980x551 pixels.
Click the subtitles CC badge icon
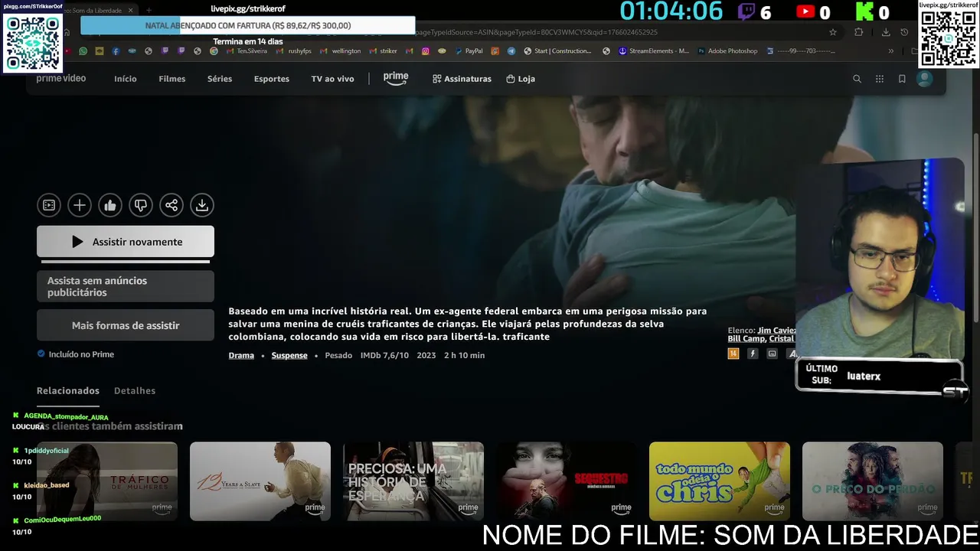[x=773, y=354]
